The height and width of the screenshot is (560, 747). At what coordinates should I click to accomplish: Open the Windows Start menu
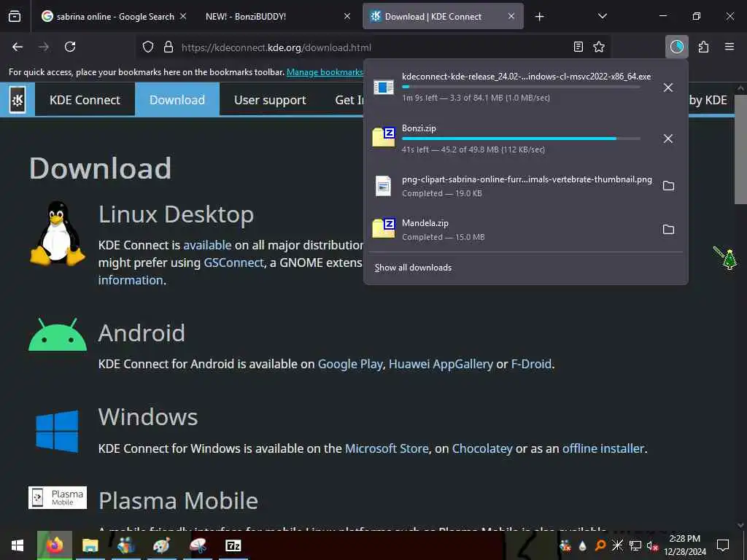tap(18, 545)
